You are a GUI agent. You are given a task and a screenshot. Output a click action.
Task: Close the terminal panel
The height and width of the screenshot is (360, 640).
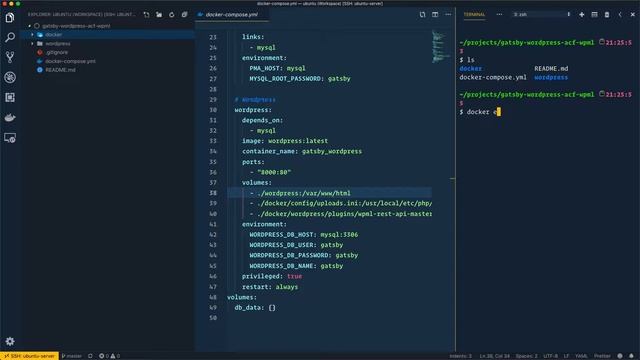click(x=633, y=15)
